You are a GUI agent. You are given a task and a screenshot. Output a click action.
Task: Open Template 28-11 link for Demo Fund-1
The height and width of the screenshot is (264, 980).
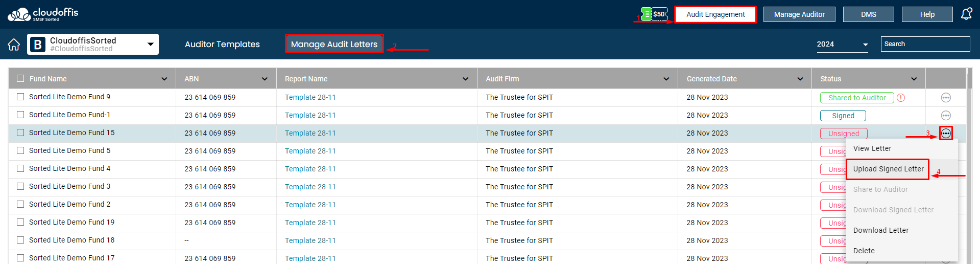tap(310, 115)
